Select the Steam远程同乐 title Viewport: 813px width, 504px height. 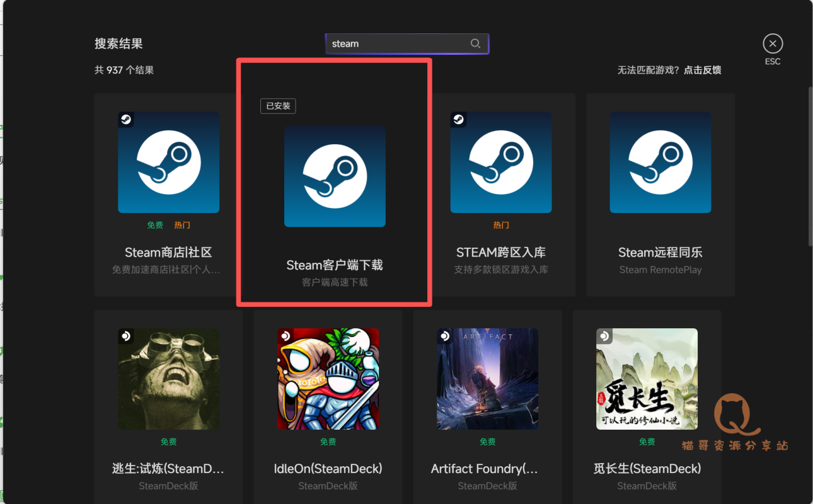pos(660,252)
